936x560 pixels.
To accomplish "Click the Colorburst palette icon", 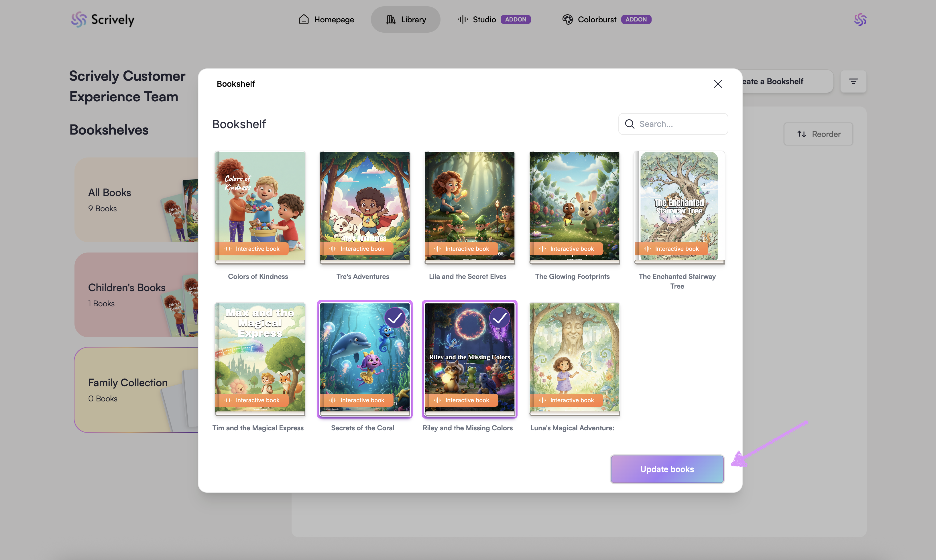I will tap(567, 19).
